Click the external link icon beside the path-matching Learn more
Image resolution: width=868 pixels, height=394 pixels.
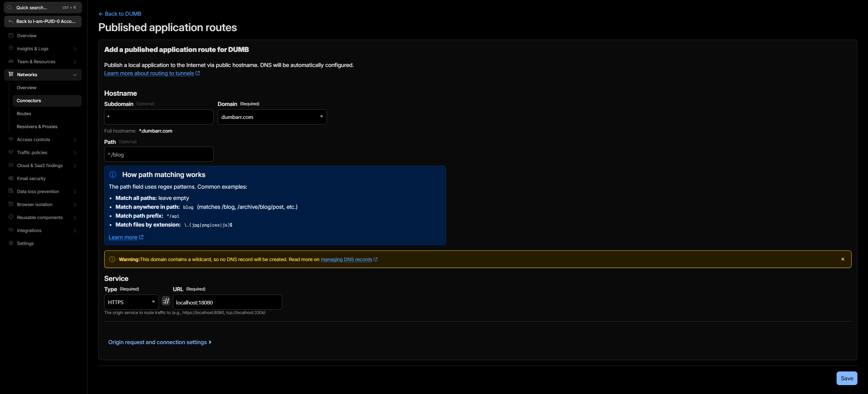pos(141,237)
